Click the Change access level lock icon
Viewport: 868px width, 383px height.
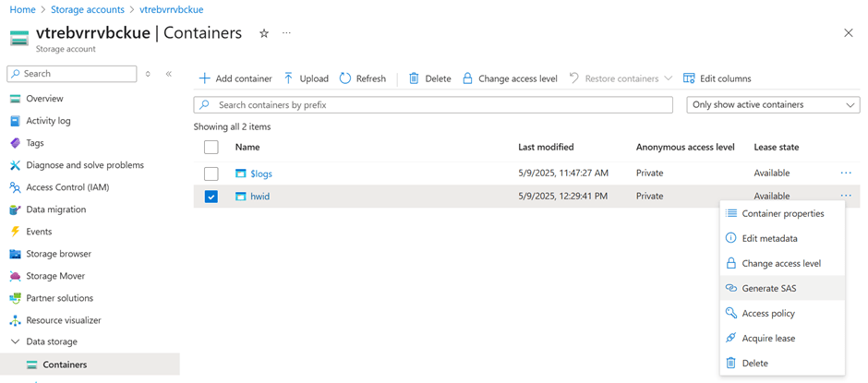click(467, 78)
